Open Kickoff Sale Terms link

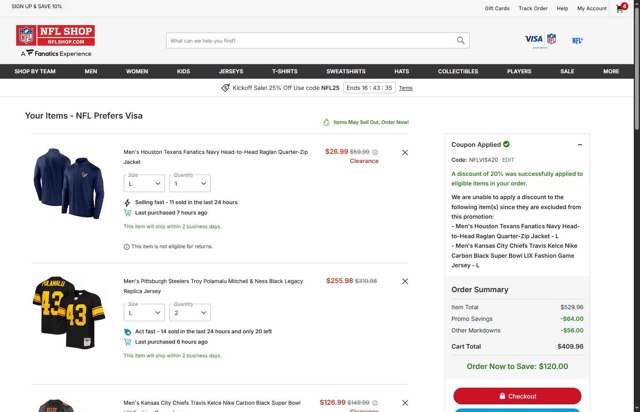tap(405, 88)
